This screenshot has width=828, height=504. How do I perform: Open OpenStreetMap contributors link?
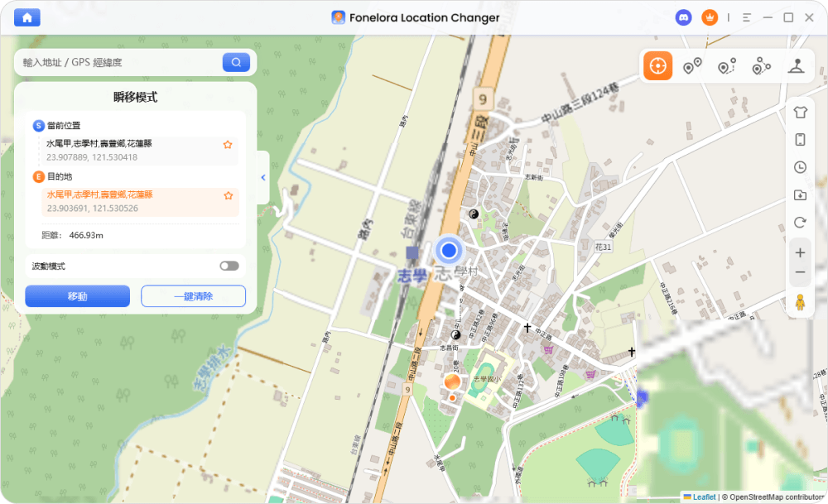(777, 497)
